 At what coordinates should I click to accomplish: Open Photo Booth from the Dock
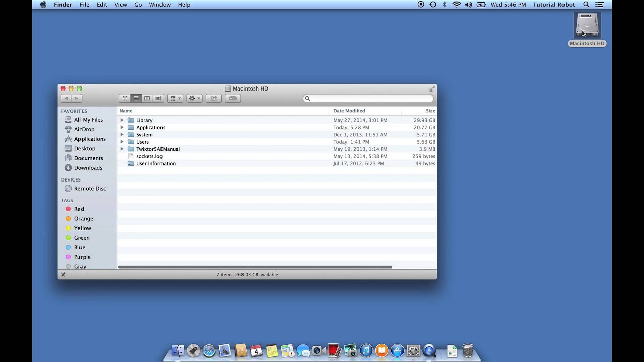pyautogui.click(x=334, y=350)
